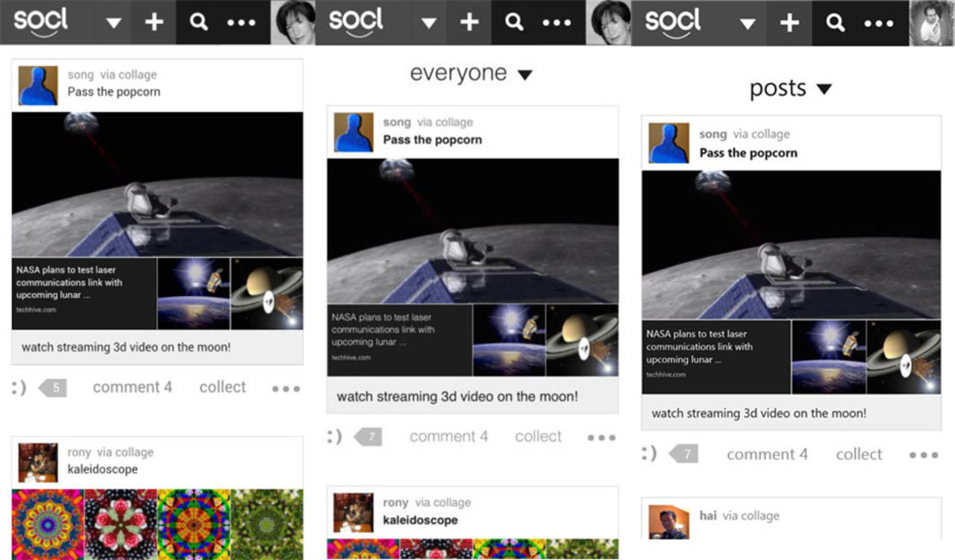Open search in the middle screen header
The image size is (955, 560).
514,22
